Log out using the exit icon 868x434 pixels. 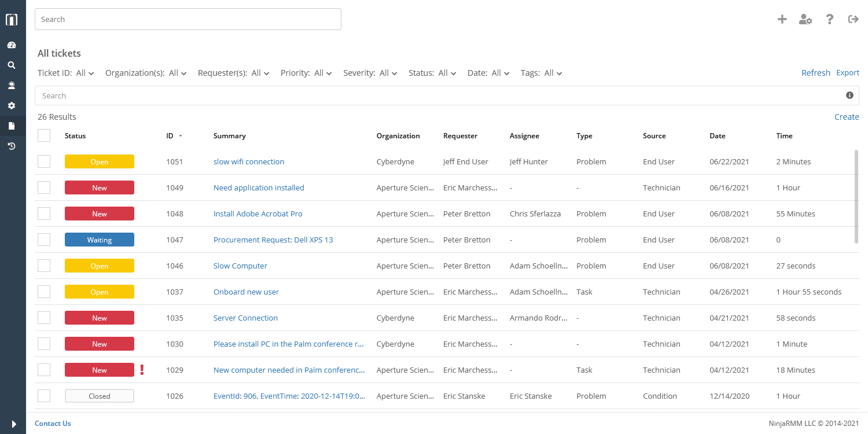853,19
